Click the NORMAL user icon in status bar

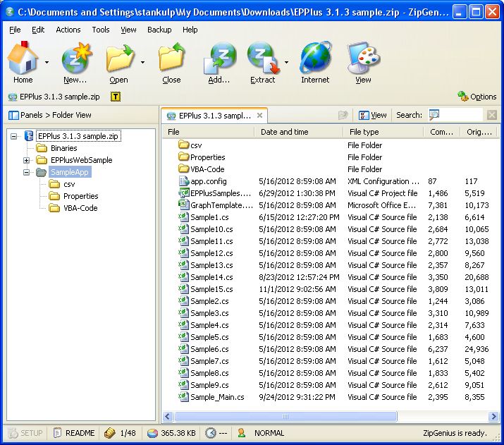pyautogui.click(x=241, y=433)
